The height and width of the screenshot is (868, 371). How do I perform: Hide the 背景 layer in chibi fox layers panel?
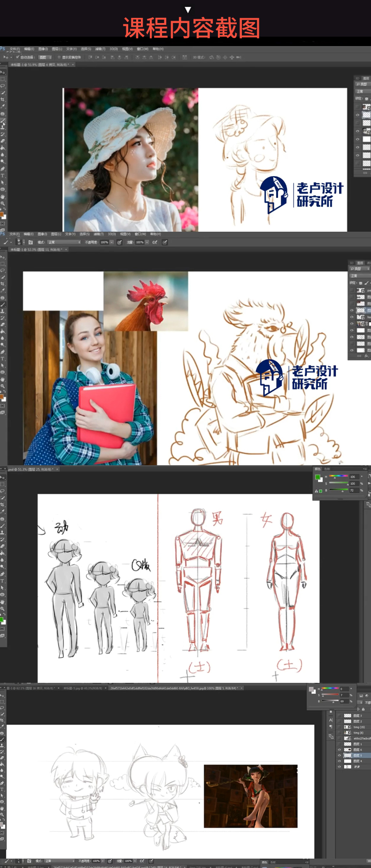(x=339, y=766)
